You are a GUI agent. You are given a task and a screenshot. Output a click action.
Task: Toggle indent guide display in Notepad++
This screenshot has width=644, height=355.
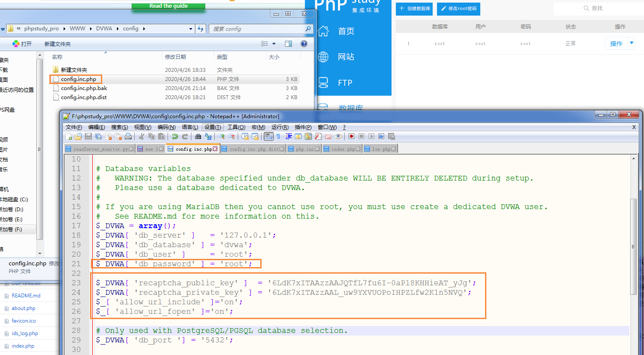[288, 136]
